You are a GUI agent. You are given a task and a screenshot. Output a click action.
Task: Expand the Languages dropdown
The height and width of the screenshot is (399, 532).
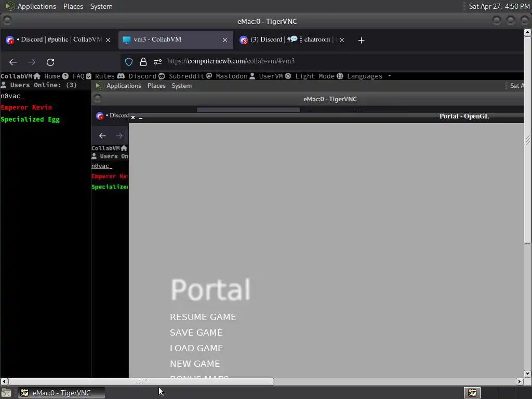364,76
